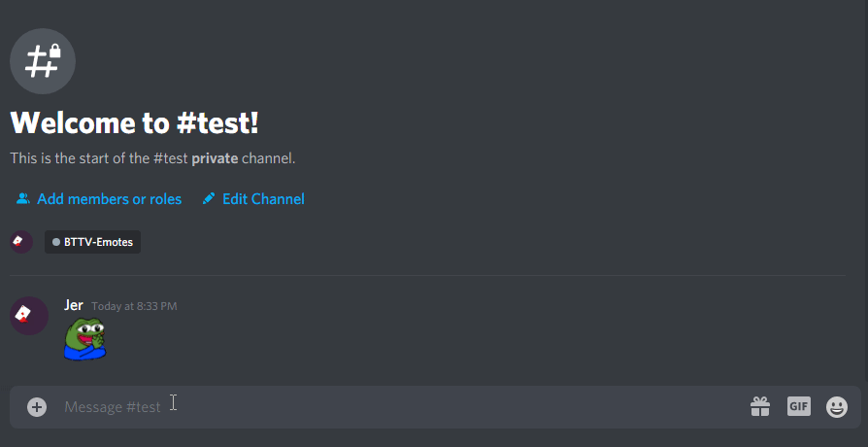Click the bold word 'private' in the description
The image size is (868, 447).
click(215, 158)
